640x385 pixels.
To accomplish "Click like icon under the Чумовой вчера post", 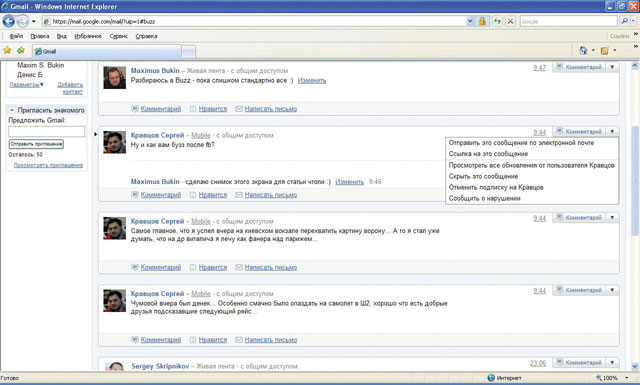I will (x=193, y=340).
